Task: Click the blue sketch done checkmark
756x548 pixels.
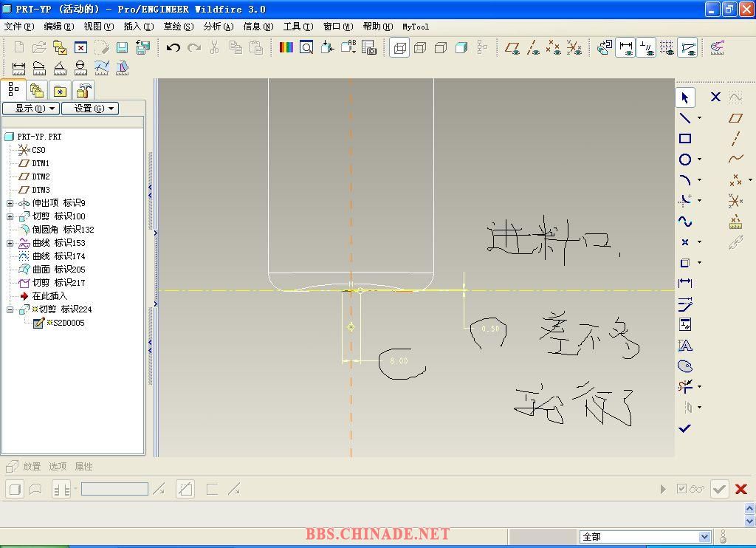Action: coord(685,428)
